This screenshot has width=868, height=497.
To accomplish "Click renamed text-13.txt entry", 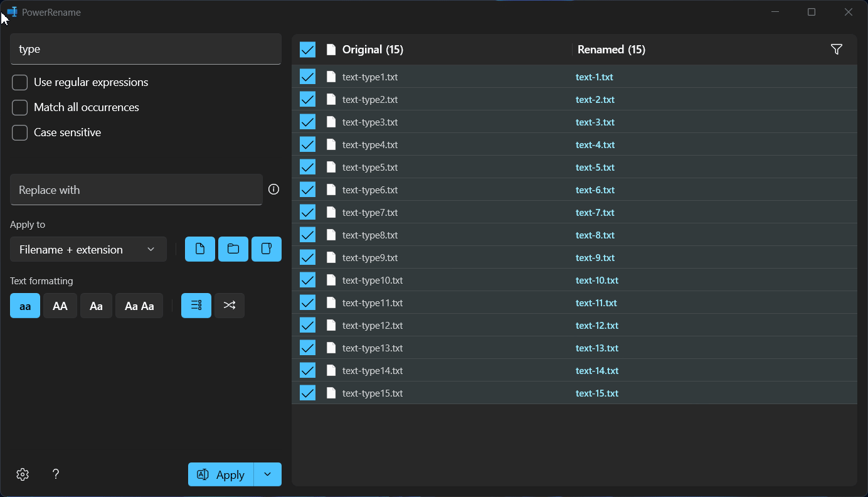I will (597, 348).
